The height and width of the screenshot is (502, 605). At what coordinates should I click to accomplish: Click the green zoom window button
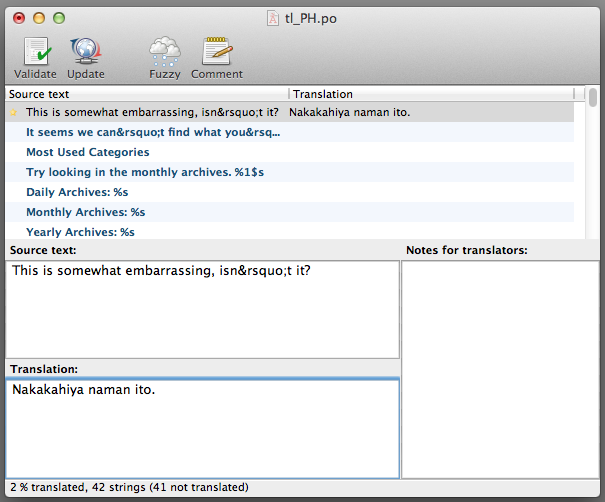(x=59, y=17)
